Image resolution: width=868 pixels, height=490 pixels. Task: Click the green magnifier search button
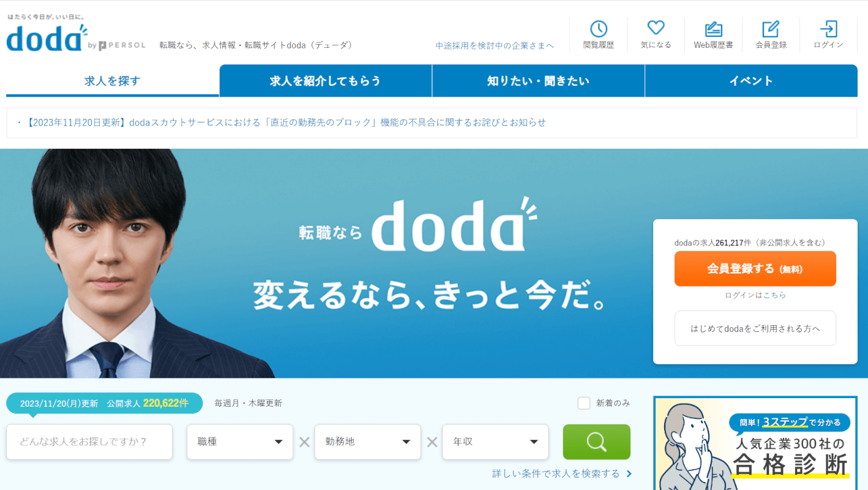(596, 442)
